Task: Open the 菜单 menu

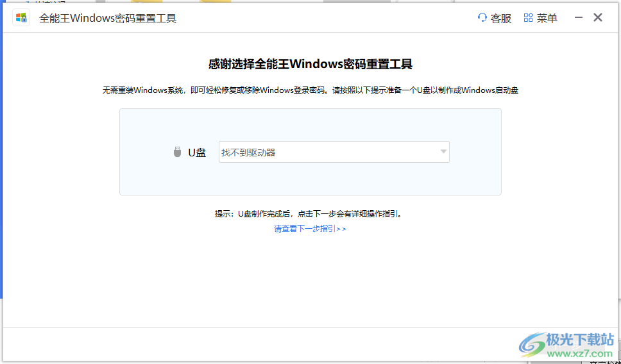Action: (x=541, y=18)
